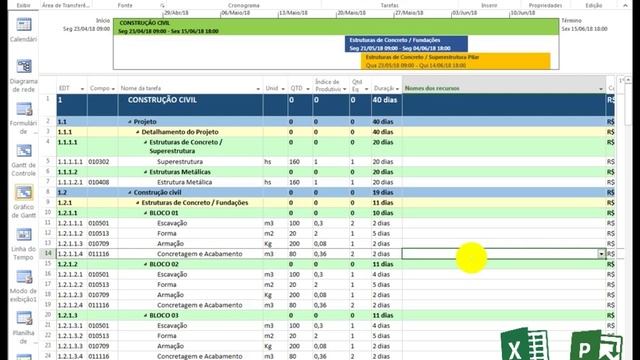The image size is (640, 360).
Task: Click the Project logo icon
Action: [595, 345]
